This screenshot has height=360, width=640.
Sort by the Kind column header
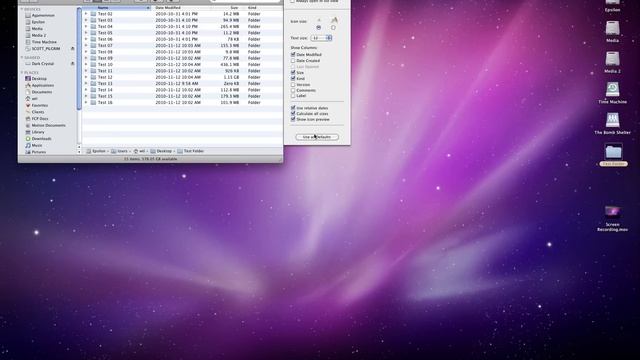(x=263, y=8)
